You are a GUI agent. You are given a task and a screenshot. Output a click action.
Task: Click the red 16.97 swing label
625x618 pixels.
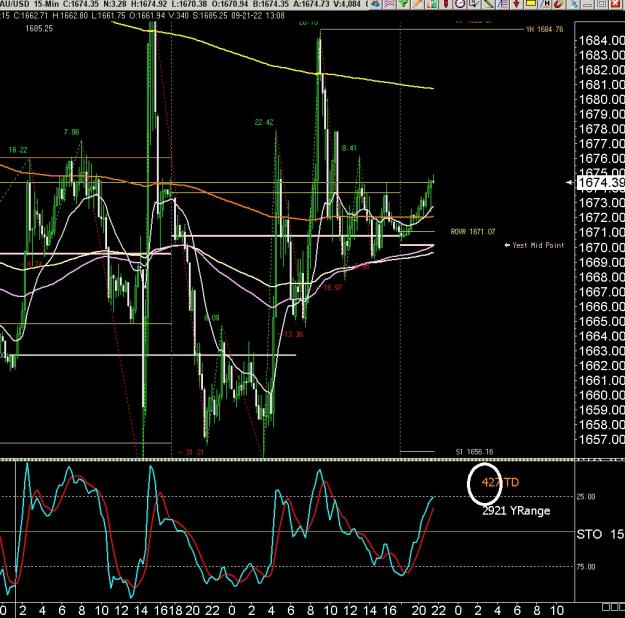click(x=333, y=287)
